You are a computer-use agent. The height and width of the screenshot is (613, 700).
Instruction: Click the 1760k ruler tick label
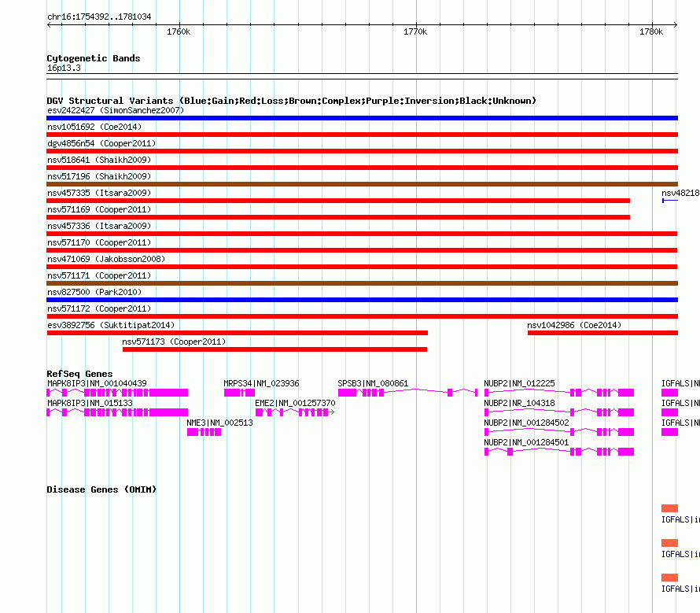click(179, 31)
